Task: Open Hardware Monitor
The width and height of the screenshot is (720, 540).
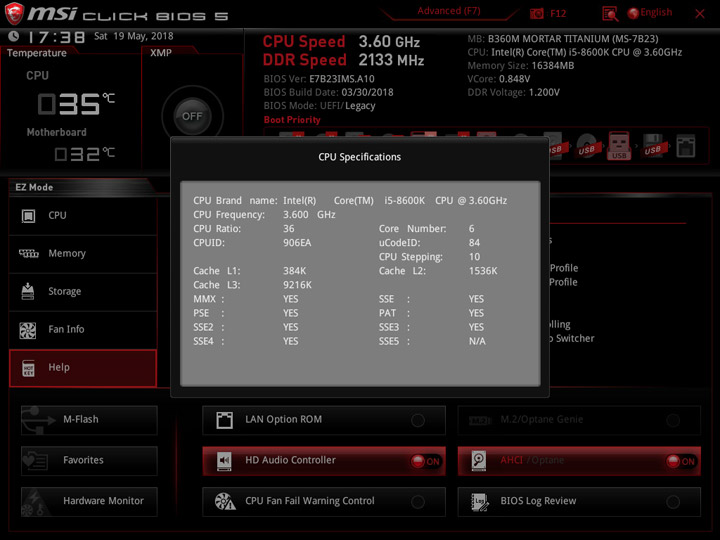Action: click(x=89, y=501)
